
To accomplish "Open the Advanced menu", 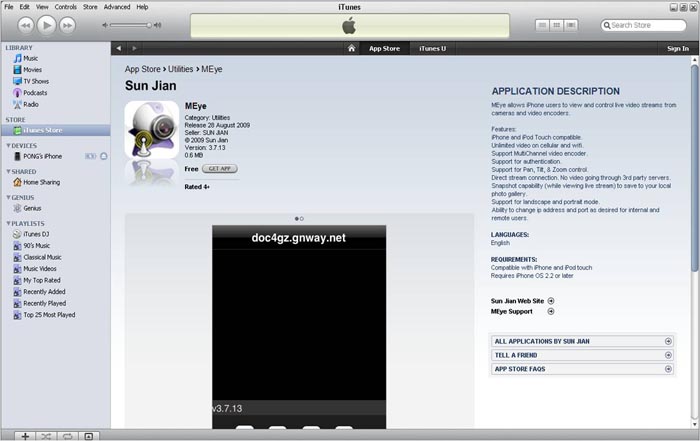I will 117,7.
